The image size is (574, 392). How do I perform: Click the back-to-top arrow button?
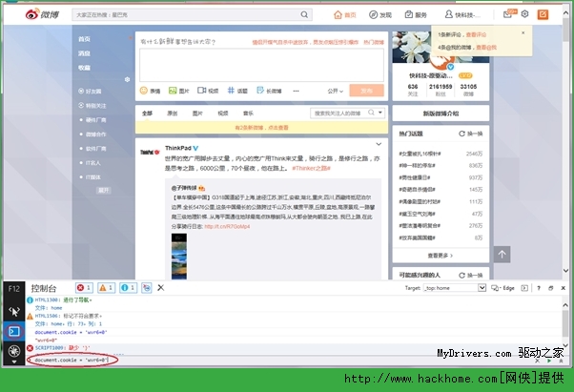point(502,255)
